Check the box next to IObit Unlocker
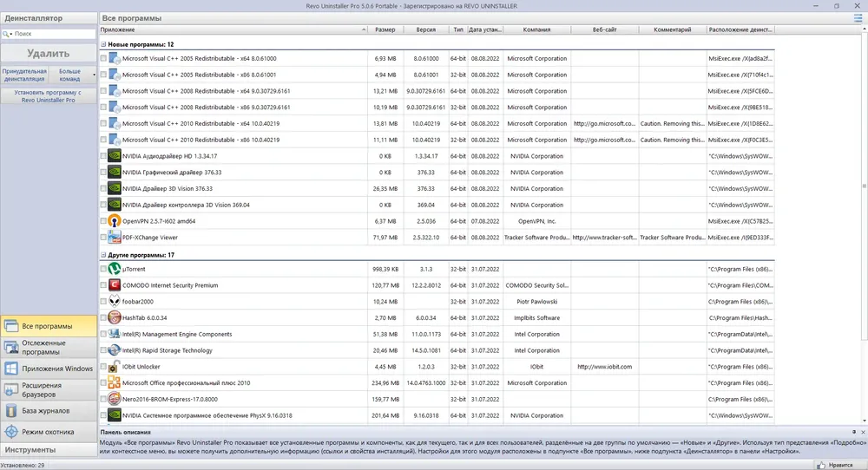Image resolution: width=868 pixels, height=470 pixels. [x=103, y=367]
